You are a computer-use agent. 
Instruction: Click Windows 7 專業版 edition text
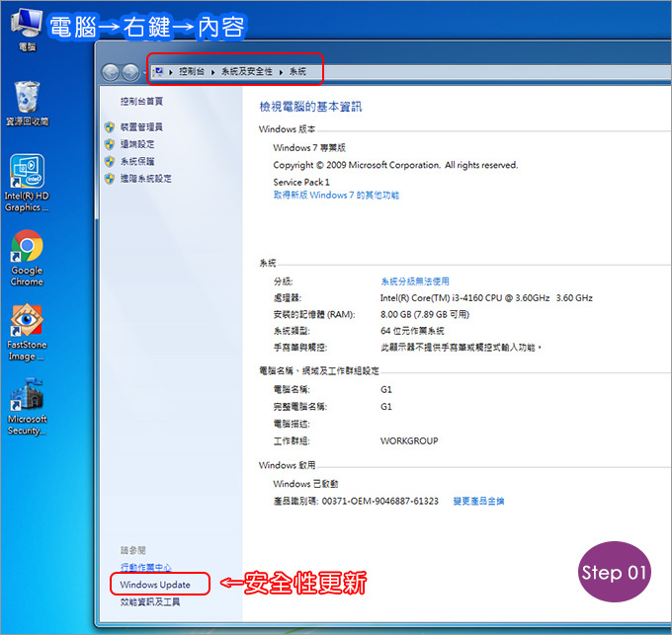pyautogui.click(x=309, y=148)
